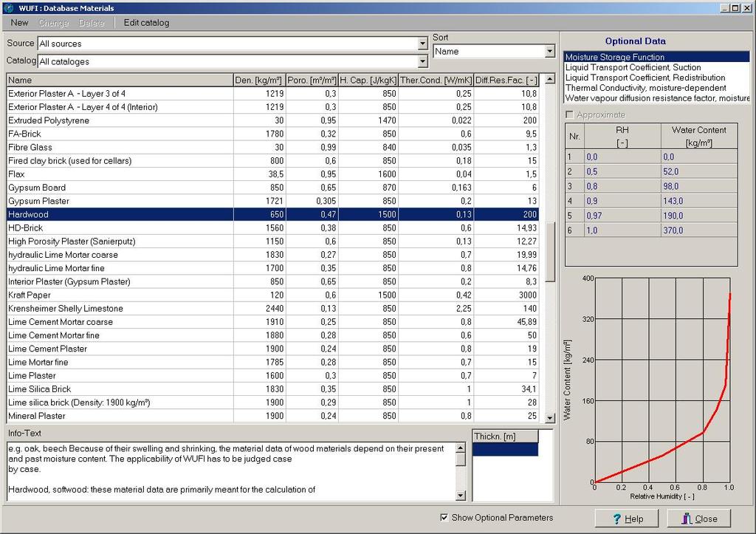Select the Extruded Polystyrene row
Viewport: 756px width, 534px height.
point(273,120)
